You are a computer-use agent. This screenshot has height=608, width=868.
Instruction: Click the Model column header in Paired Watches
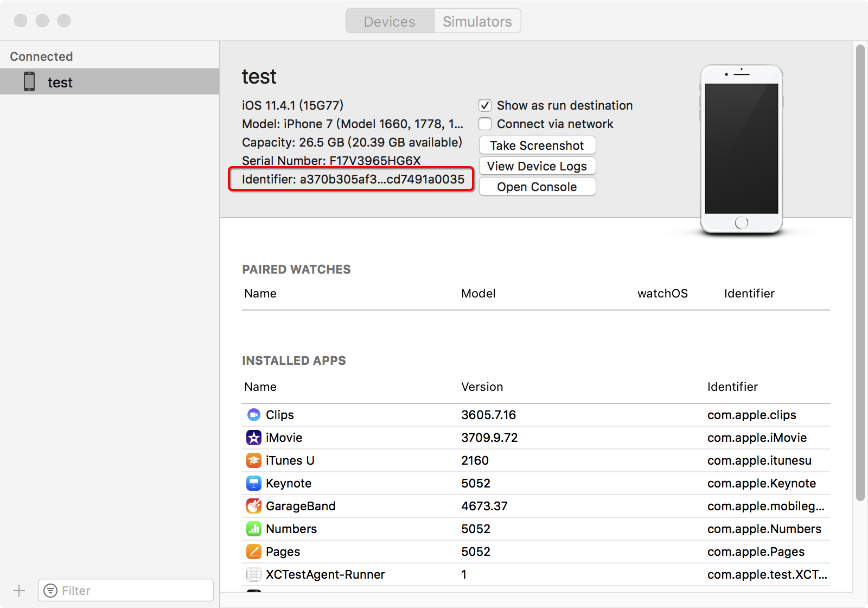click(x=478, y=294)
